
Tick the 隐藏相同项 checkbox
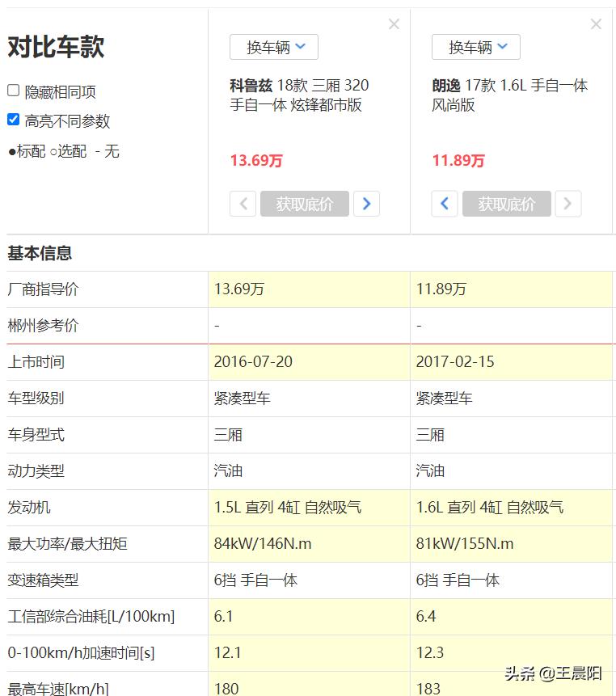click(x=13, y=91)
